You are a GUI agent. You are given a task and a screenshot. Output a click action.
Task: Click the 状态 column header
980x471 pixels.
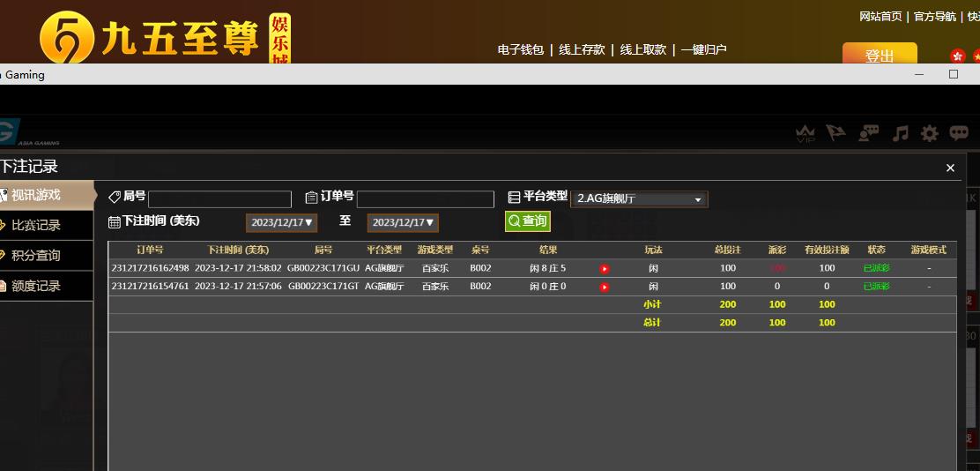tap(877, 250)
